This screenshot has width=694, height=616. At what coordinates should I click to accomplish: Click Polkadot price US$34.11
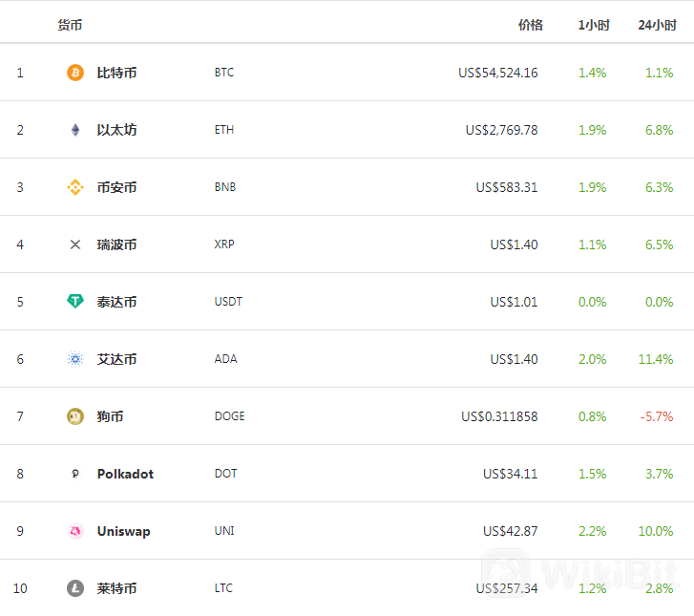pyautogui.click(x=510, y=474)
